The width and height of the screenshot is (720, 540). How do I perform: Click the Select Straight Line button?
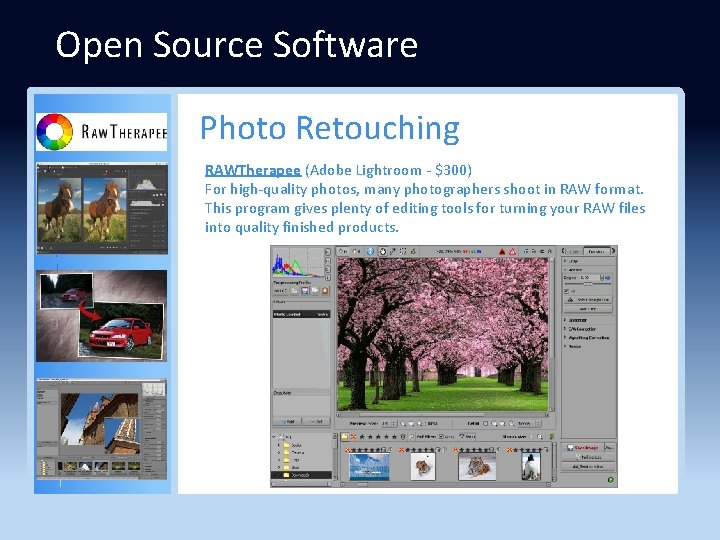point(588,299)
